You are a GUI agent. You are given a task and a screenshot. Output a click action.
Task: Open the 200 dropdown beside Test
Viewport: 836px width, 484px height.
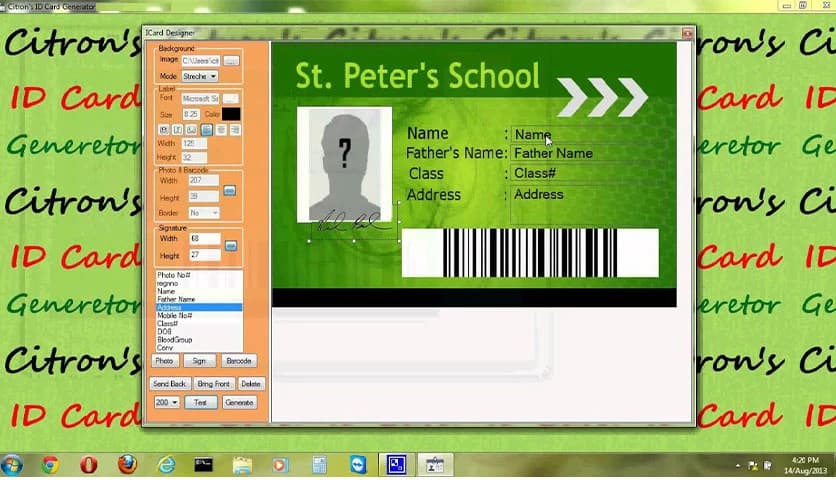pos(167,402)
